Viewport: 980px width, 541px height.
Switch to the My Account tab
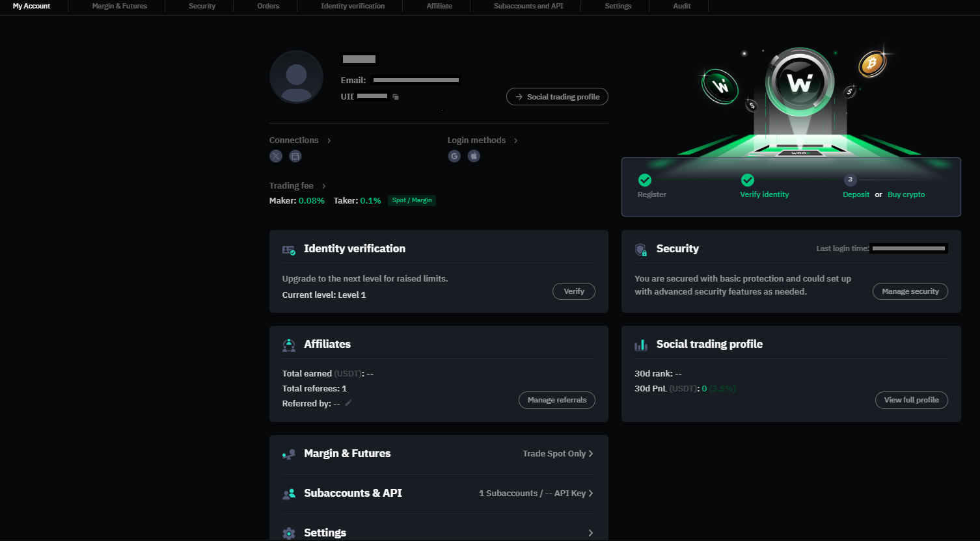31,6
